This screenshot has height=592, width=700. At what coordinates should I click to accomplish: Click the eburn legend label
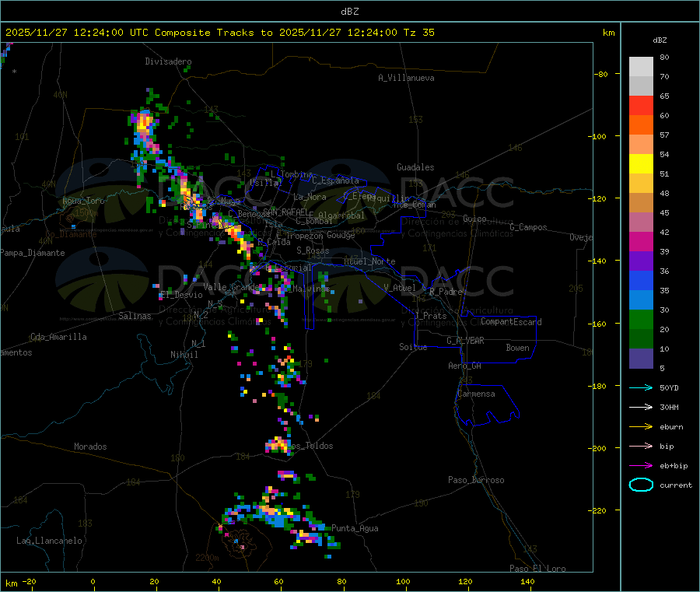pos(671,427)
